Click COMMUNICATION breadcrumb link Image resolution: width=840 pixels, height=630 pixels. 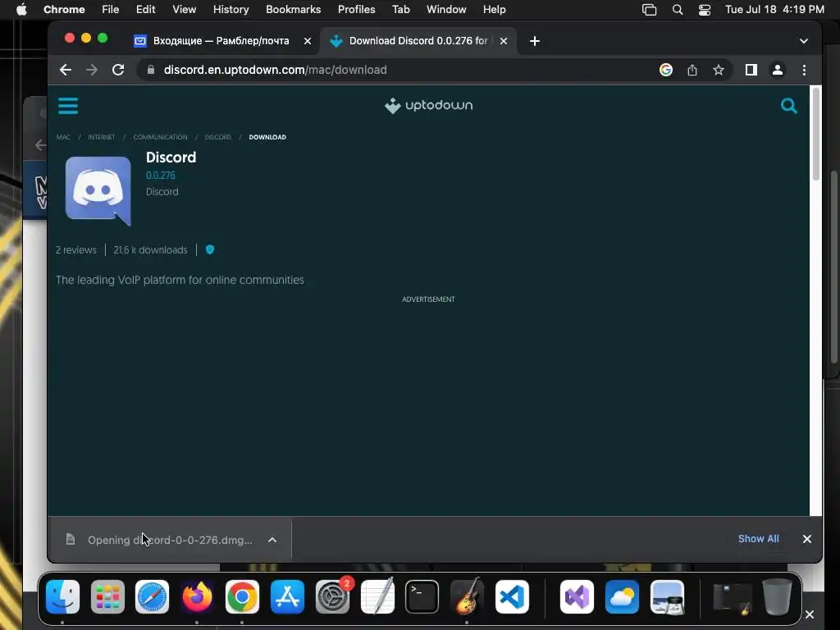(160, 137)
